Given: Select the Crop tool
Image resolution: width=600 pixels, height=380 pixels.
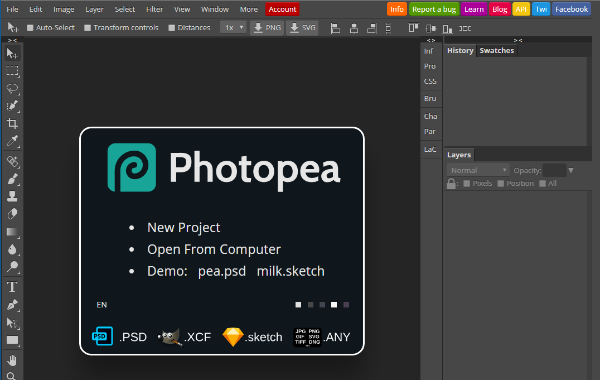Looking at the screenshot, I should click(12, 123).
